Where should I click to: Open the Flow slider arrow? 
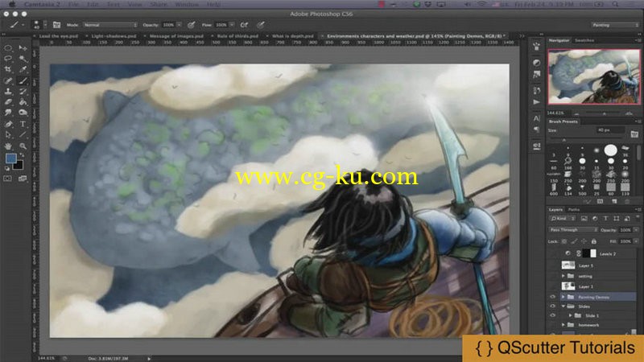click(x=232, y=25)
